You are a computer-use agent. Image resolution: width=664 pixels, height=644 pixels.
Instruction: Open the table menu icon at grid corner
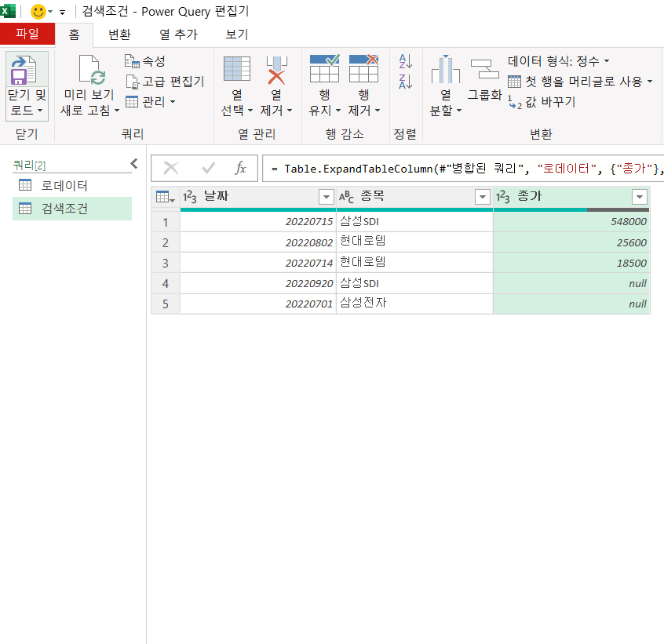coord(165,197)
